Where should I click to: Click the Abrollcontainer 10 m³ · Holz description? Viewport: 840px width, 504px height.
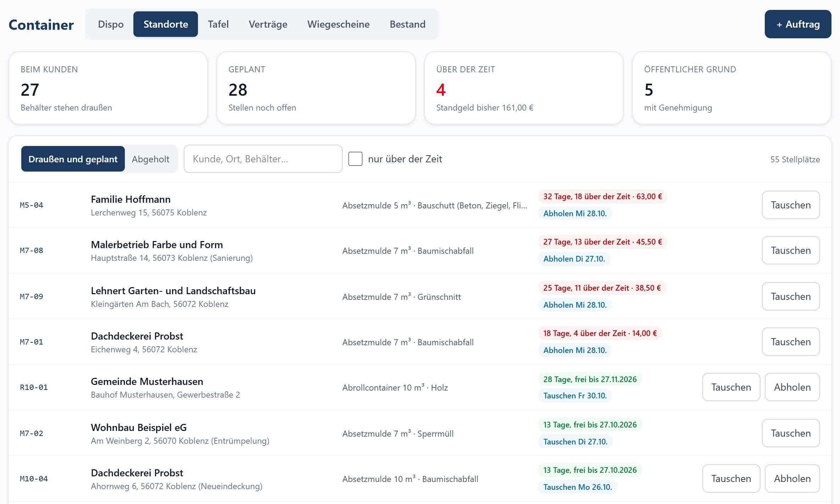tap(395, 387)
